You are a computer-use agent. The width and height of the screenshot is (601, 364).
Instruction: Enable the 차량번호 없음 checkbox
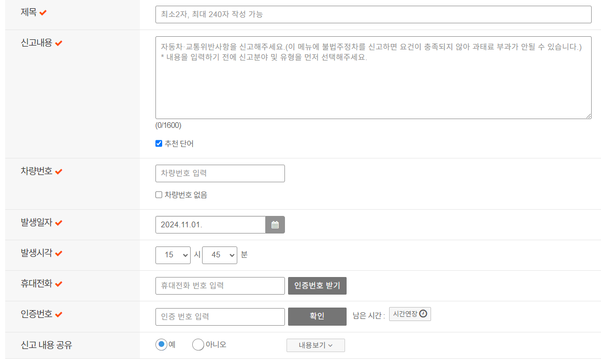pos(159,194)
